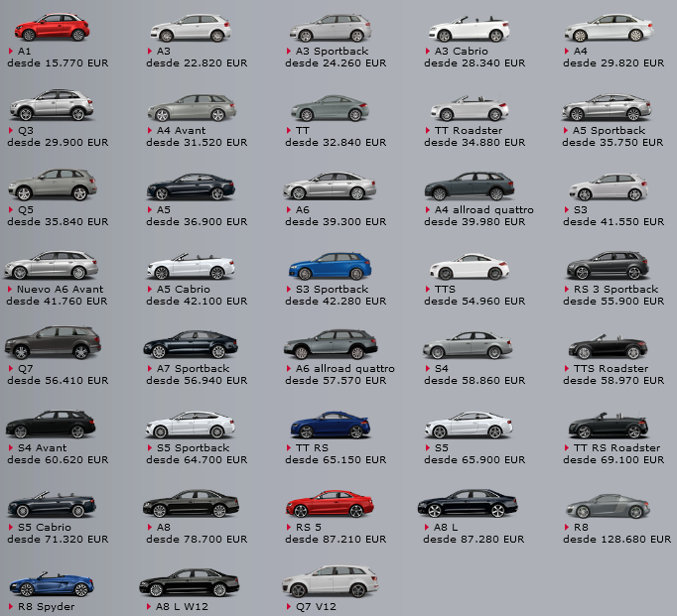Select the black TTS Roadster thumbnail
The image size is (677, 616).
(608, 346)
